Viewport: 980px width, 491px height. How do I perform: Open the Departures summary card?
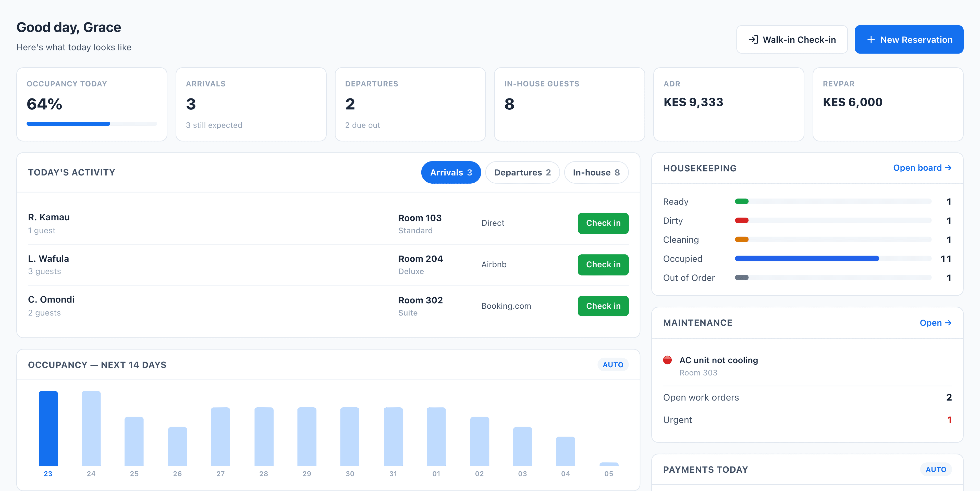point(410,104)
